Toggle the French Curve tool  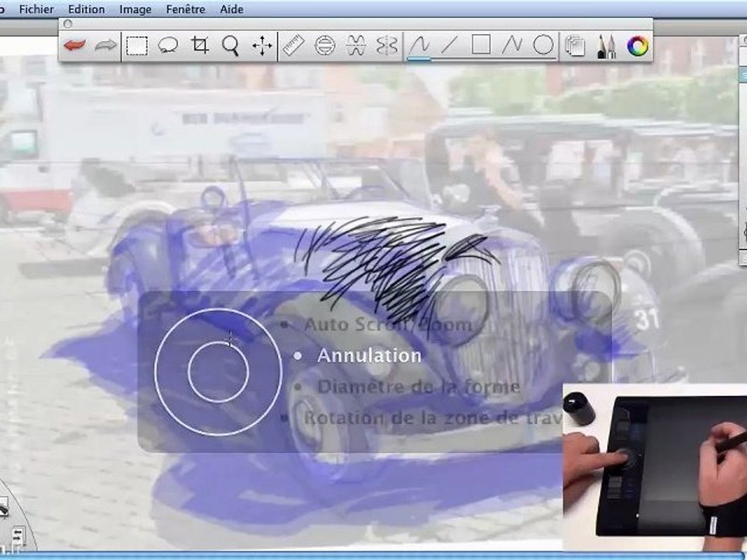[356, 46]
